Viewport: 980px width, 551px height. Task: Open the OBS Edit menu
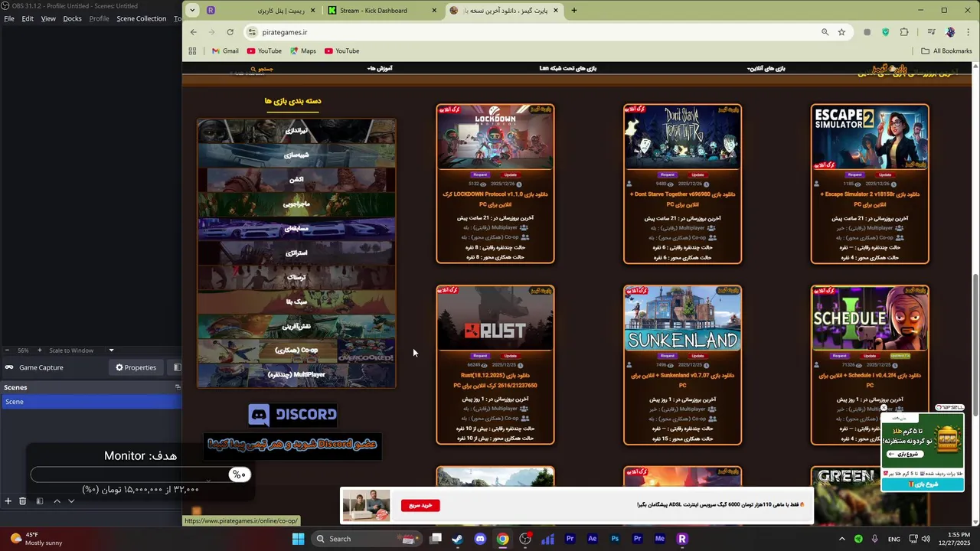[28, 18]
